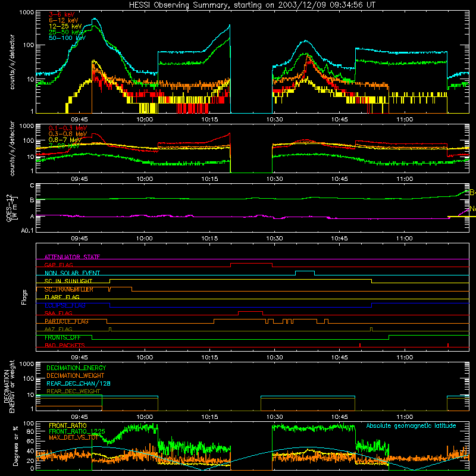476x476 pixels.
Task: Click the MAX_DET_VS_TOT legend label
Action: (73, 437)
